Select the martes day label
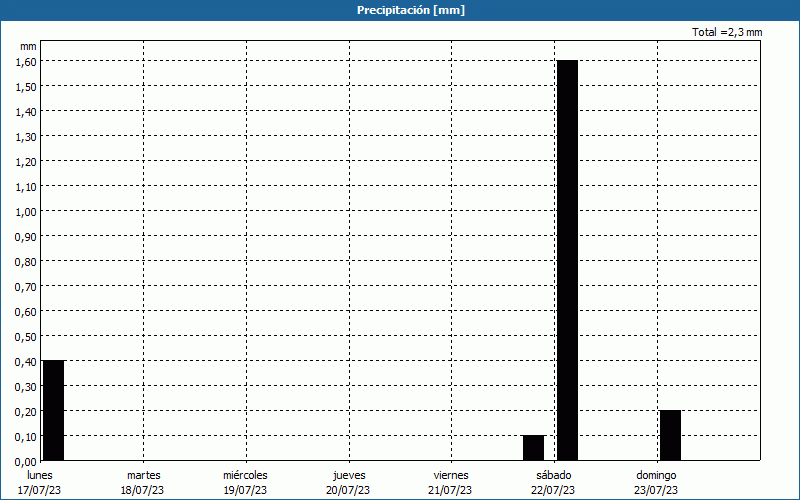 pos(144,475)
